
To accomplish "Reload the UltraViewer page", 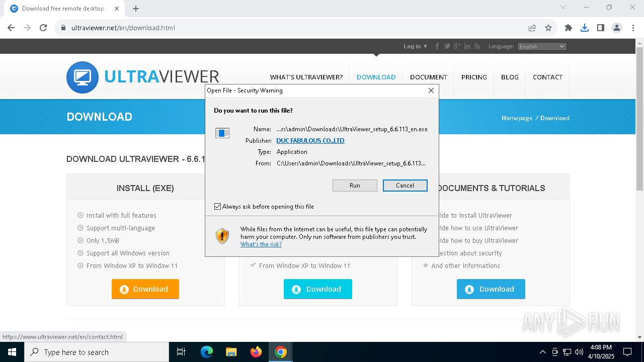I will coord(43,28).
